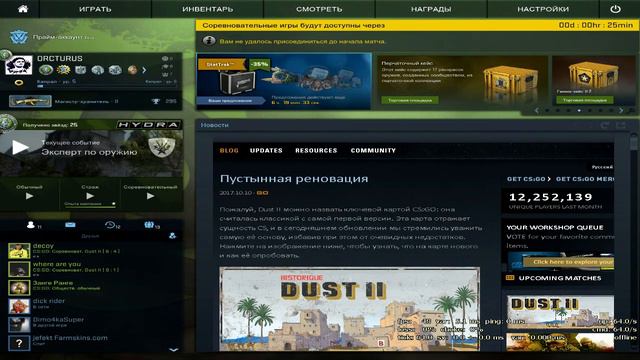This screenshot has height=360, width=640.
Task: Select the first green service medal
Action: [46, 70]
